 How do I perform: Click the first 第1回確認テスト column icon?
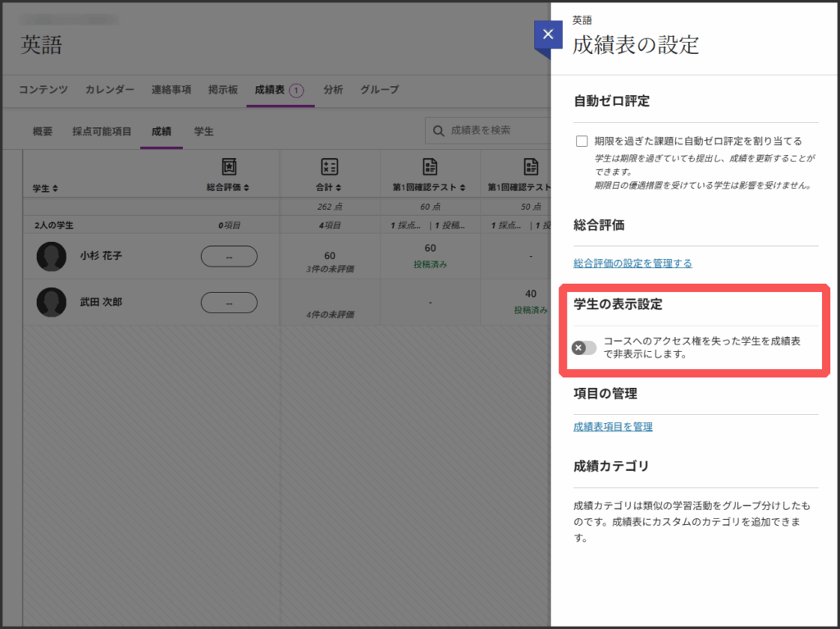430,166
